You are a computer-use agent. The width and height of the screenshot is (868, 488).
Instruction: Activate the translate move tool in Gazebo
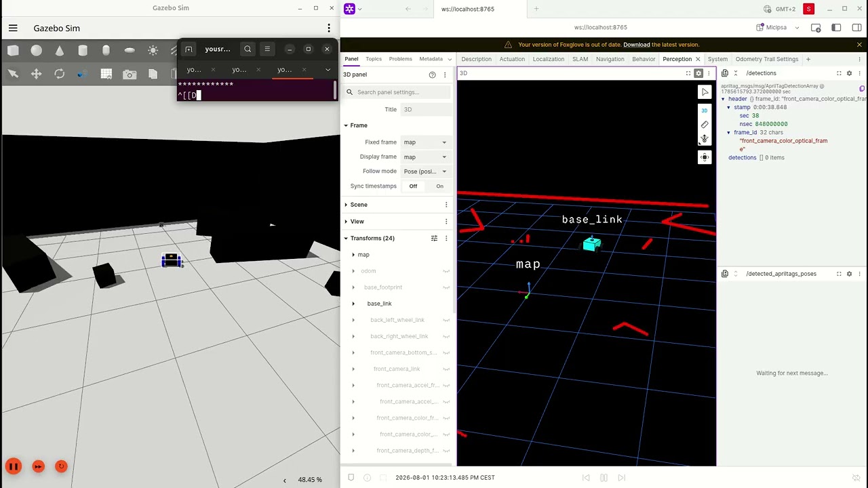(37, 74)
